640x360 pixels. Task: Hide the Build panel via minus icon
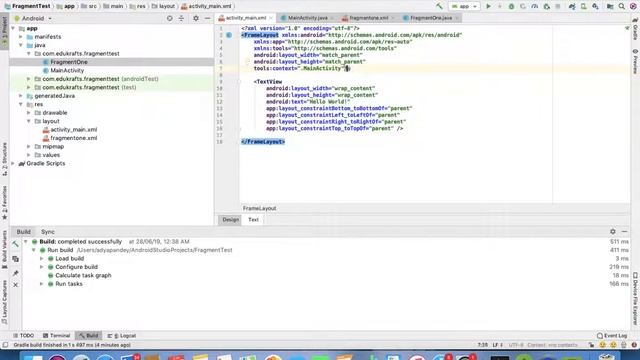(624, 232)
